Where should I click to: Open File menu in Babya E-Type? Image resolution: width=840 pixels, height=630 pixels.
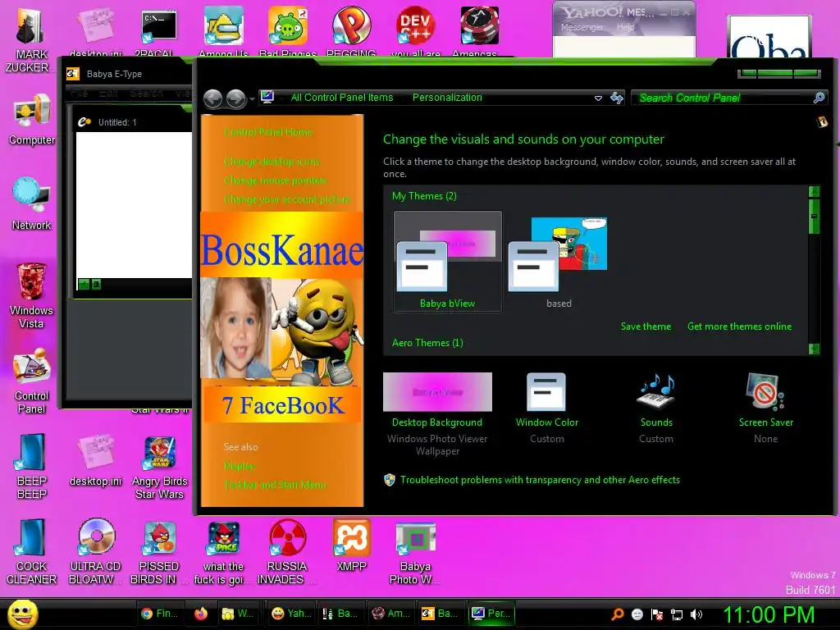click(x=79, y=94)
